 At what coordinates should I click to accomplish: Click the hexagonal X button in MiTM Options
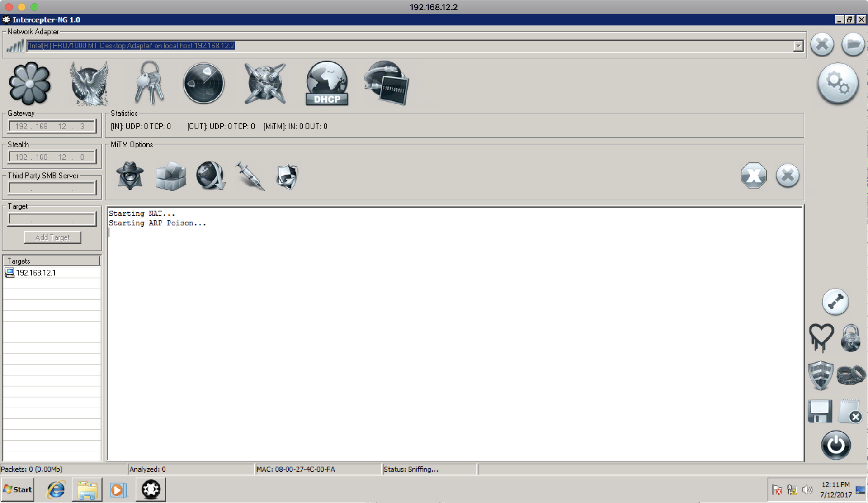[754, 176]
